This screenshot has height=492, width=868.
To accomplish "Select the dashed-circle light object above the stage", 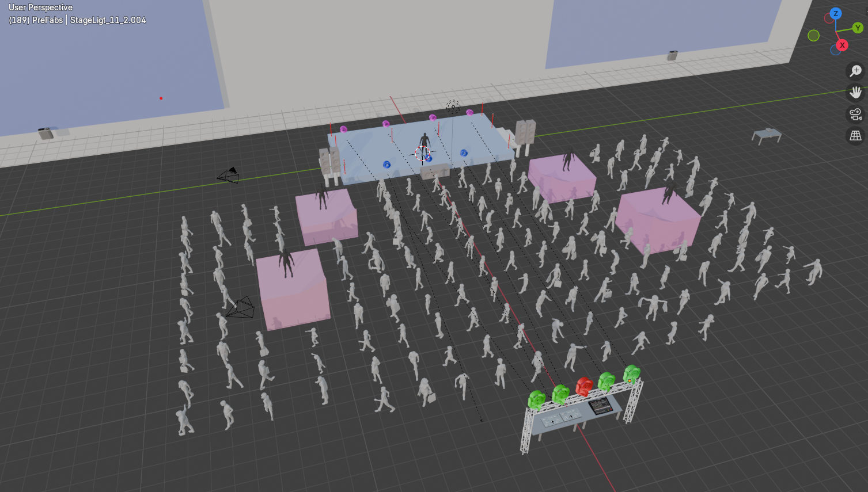I will (x=453, y=106).
